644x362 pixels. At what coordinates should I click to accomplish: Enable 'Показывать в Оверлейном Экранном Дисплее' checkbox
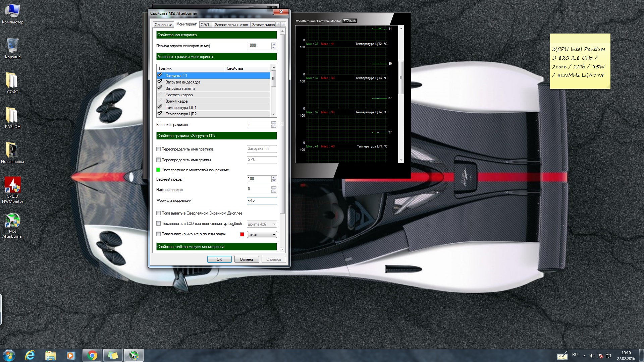(159, 213)
